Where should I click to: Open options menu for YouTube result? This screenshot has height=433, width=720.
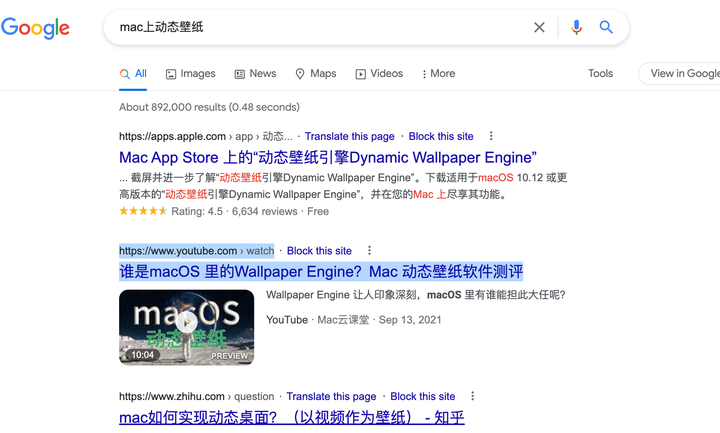tap(369, 250)
